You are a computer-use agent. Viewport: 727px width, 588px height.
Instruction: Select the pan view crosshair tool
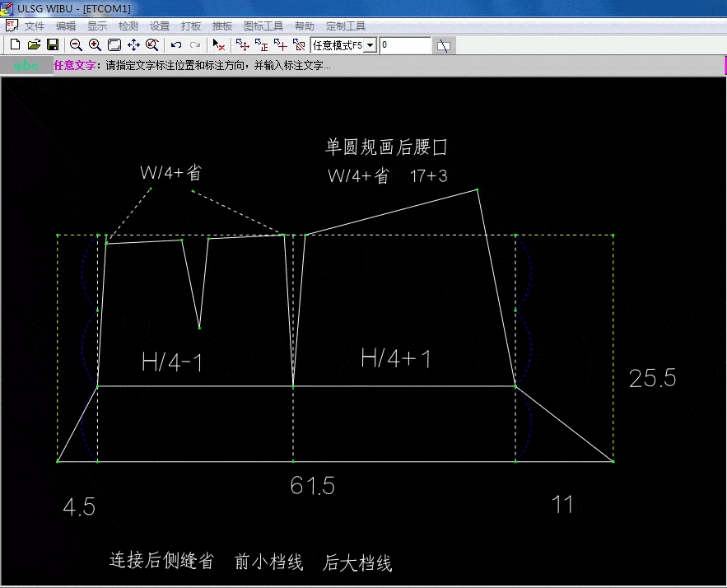tap(132, 45)
